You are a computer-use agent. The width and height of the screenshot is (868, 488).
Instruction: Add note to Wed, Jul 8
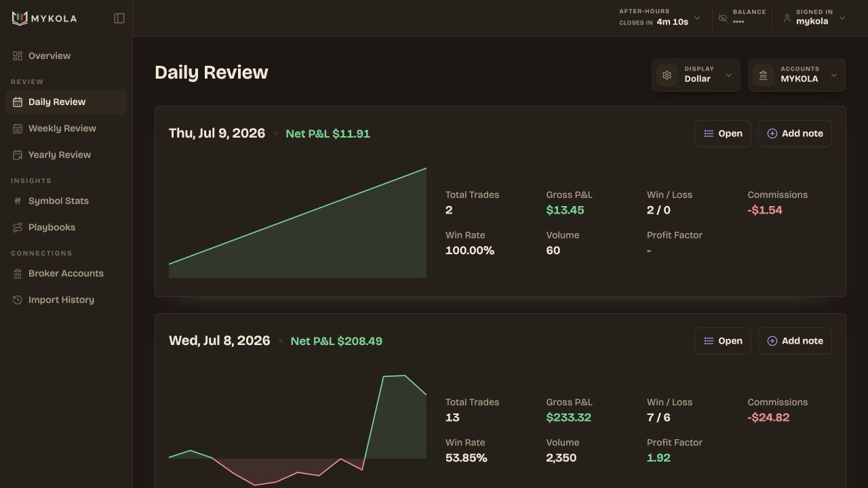point(795,341)
